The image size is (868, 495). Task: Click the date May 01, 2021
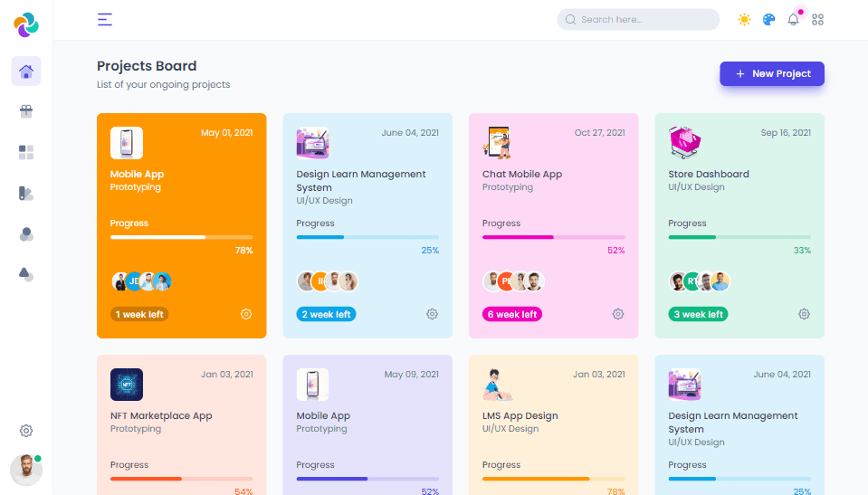coord(227,133)
